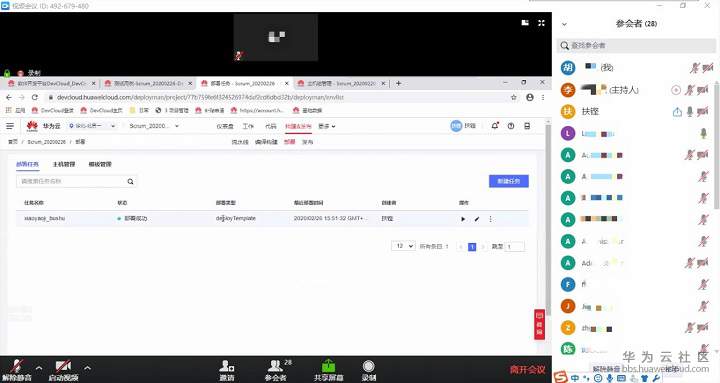
Task: Click the browser address bar URL
Action: tap(201, 97)
